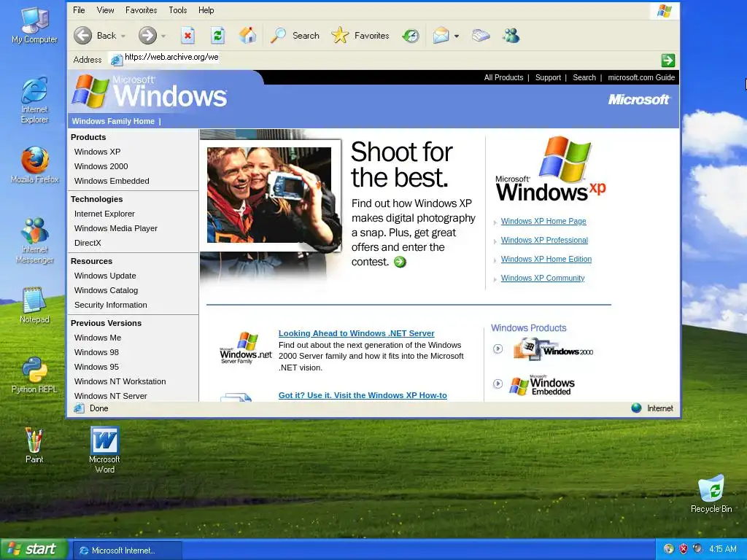Follow the Windows XP Home Edition link
The image size is (747, 560).
(x=546, y=259)
